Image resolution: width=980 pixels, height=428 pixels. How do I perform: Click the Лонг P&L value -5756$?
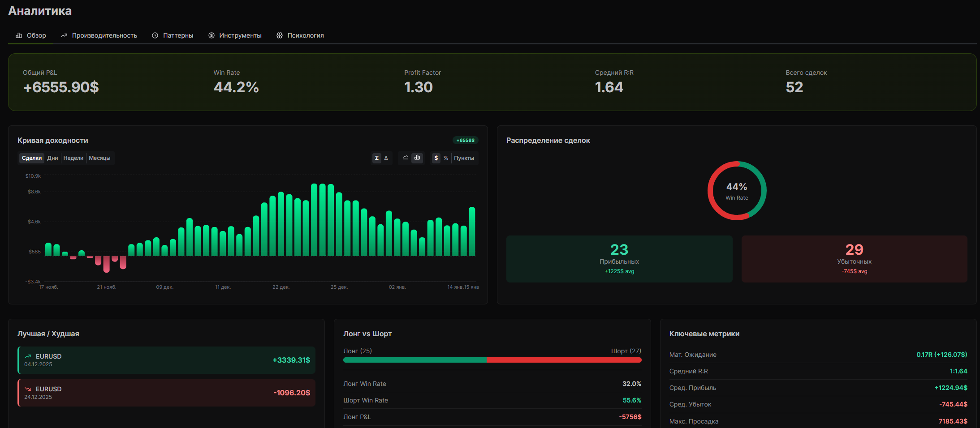pos(630,417)
